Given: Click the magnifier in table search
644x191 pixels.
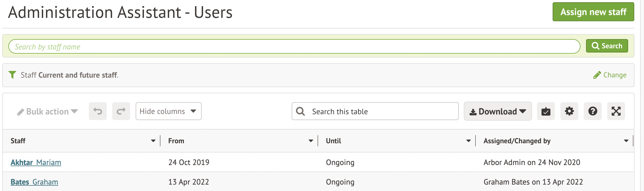Looking at the screenshot, I should pos(300,111).
